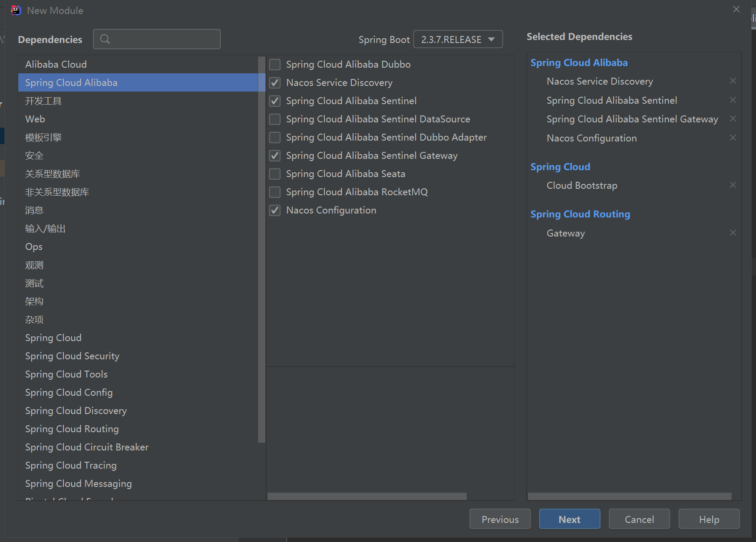Click Cloud Bootstrap in selected dependencies
The height and width of the screenshot is (542, 756).
pyautogui.click(x=582, y=185)
